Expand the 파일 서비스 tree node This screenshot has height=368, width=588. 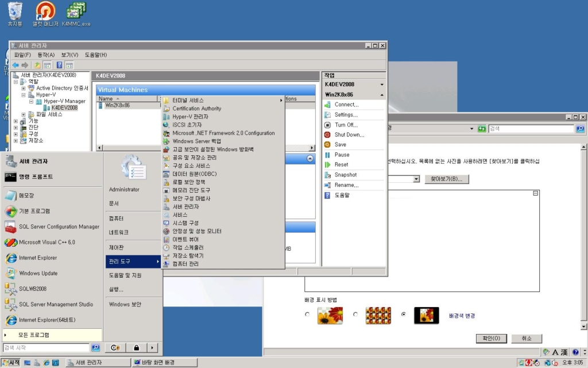coord(24,114)
